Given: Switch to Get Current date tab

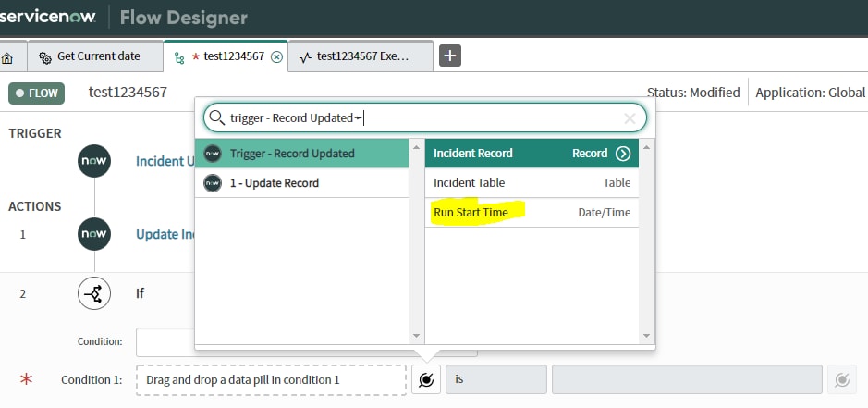Looking at the screenshot, I should pos(95,56).
